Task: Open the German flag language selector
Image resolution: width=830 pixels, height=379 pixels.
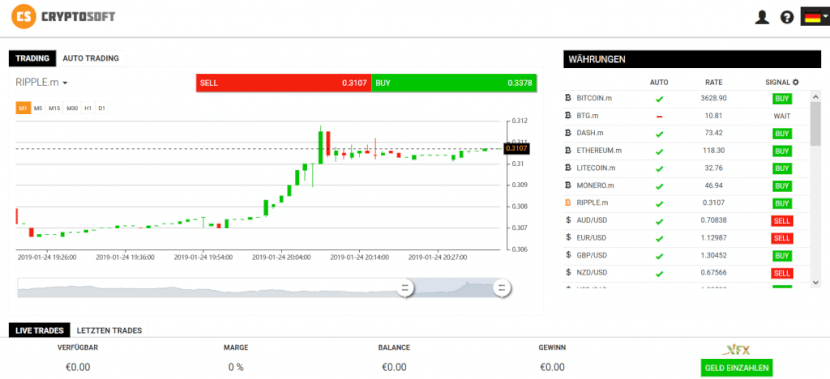Action: [x=815, y=17]
